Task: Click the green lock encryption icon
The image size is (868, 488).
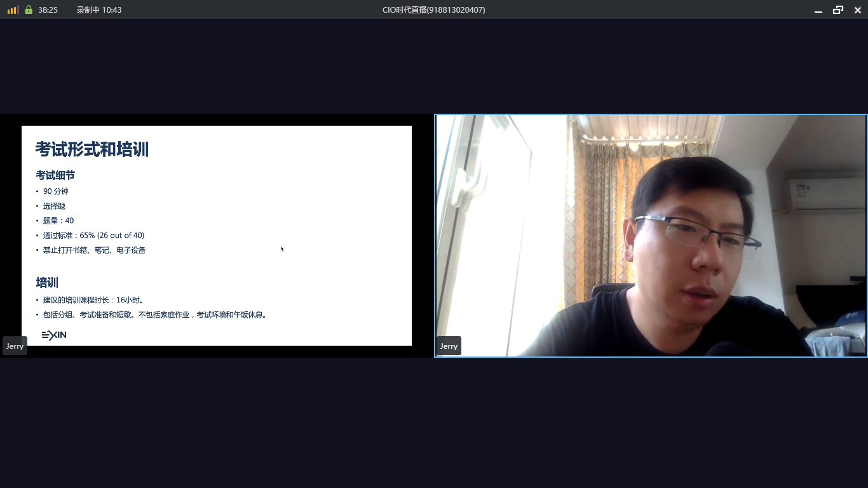Action: coord(29,10)
